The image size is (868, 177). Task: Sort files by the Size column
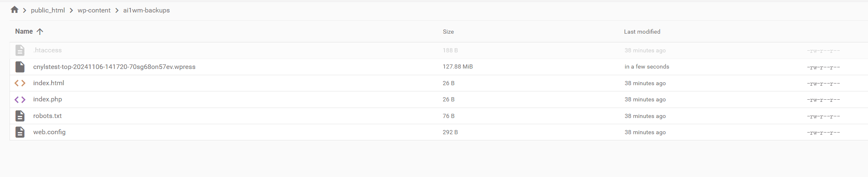[x=448, y=32]
